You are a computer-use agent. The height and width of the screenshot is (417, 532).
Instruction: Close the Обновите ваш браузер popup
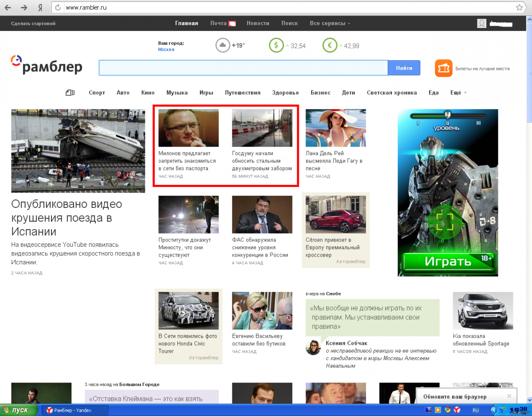pyautogui.click(x=509, y=396)
